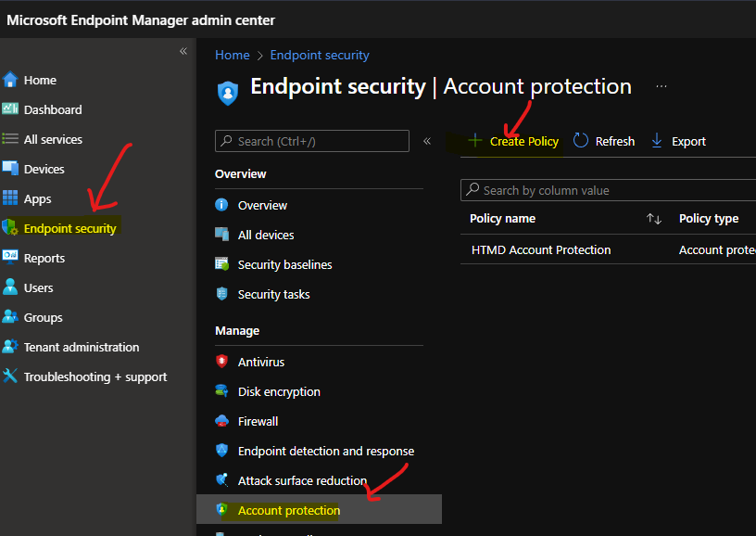Viewport: 756px width, 536px height.
Task: Open Antivirus under Manage
Action: pyautogui.click(x=261, y=362)
